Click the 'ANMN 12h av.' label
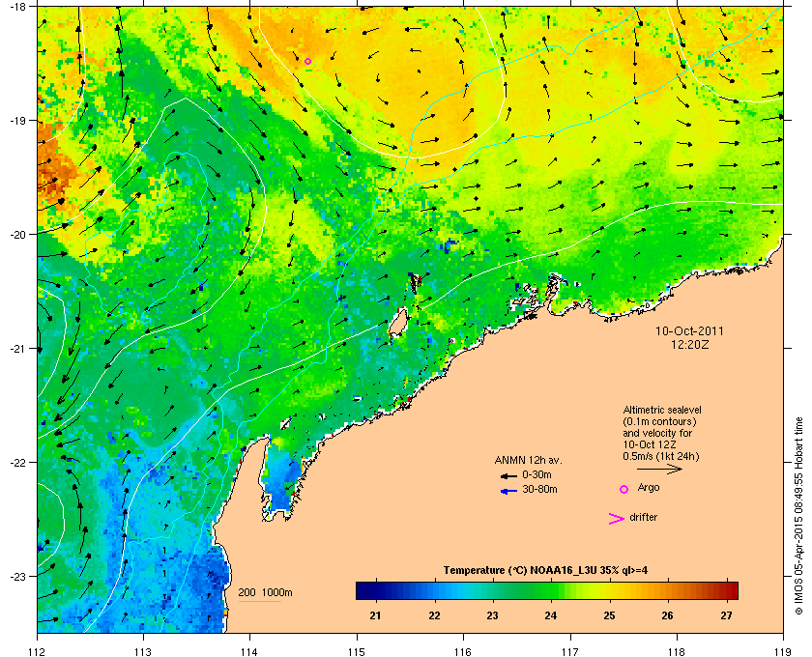 click(x=528, y=460)
